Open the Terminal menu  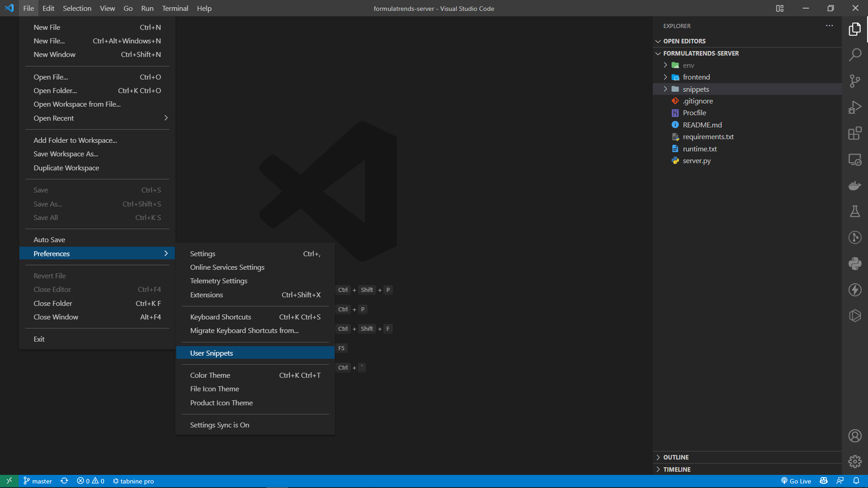(x=175, y=8)
